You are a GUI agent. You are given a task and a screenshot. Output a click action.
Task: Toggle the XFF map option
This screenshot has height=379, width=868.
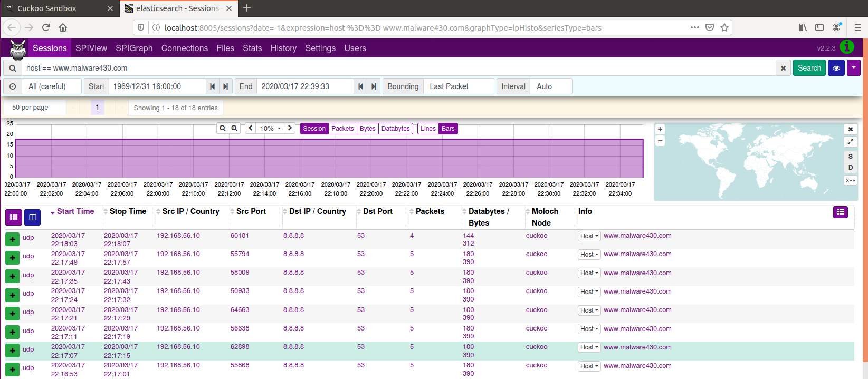(x=850, y=180)
